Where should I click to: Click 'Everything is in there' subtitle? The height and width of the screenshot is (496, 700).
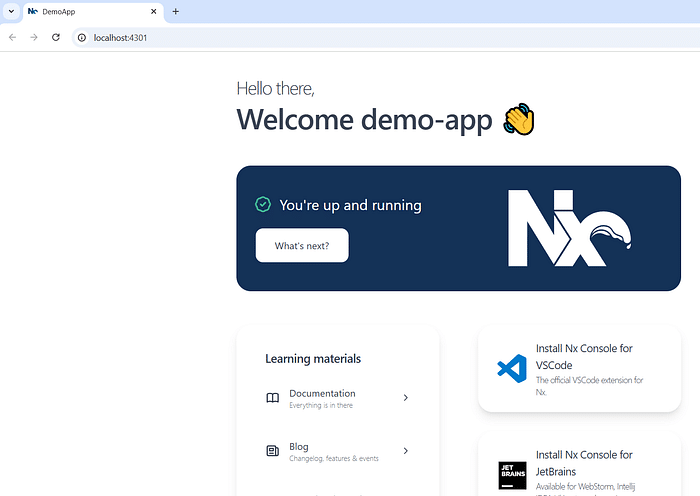(x=321, y=405)
